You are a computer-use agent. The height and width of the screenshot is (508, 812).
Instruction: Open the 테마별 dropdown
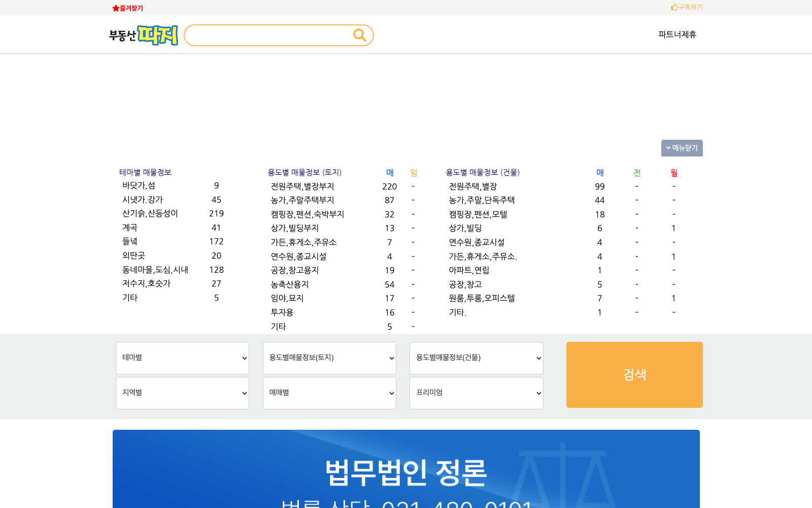182,358
